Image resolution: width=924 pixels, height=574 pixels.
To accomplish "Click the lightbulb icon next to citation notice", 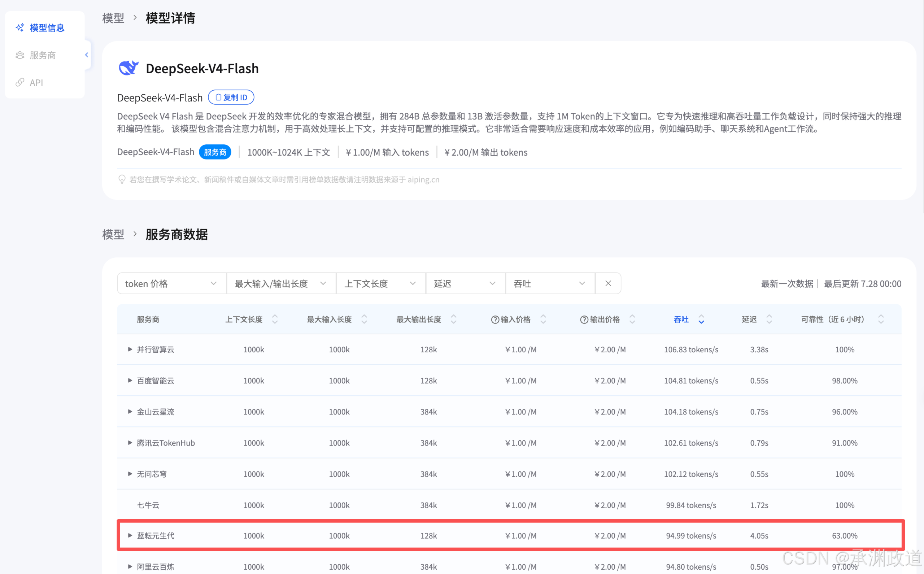I will tap(122, 179).
